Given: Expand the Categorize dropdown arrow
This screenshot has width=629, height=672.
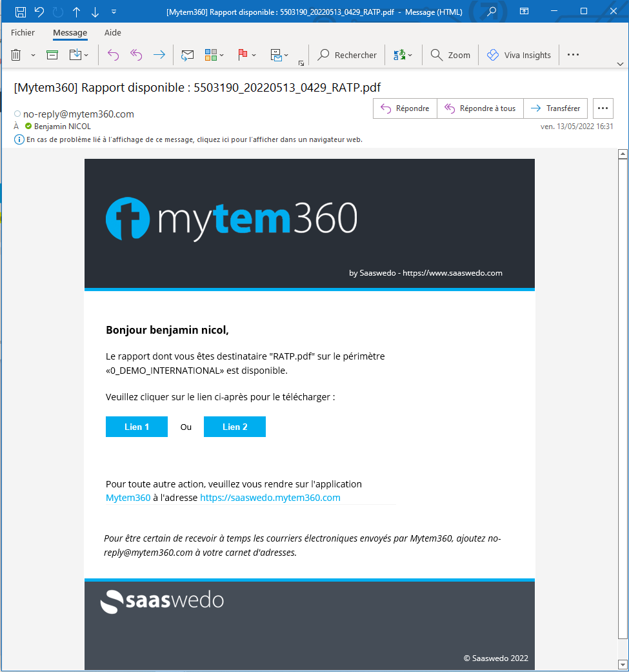Looking at the screenshot, I should click(x=221, y=56).
